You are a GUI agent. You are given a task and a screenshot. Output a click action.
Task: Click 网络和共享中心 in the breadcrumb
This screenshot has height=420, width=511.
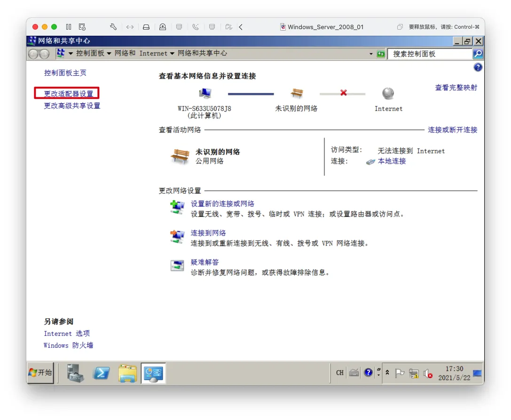click(x=203, y=54)
